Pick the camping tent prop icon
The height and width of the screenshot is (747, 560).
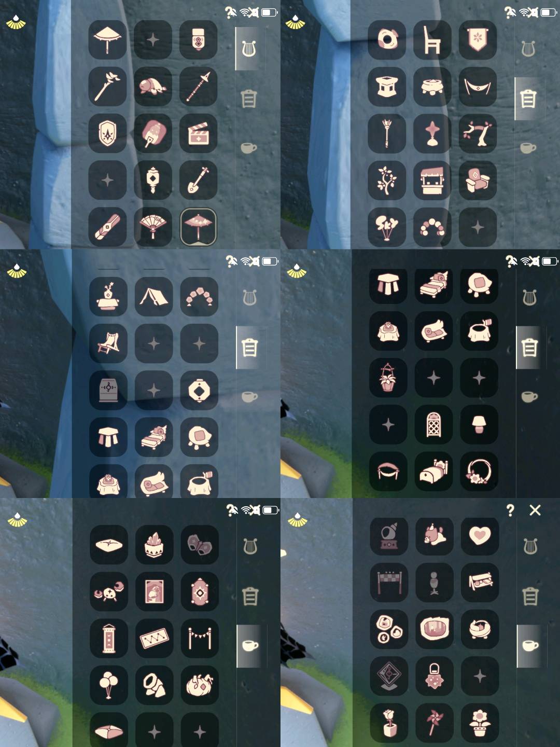pos(153,297)
